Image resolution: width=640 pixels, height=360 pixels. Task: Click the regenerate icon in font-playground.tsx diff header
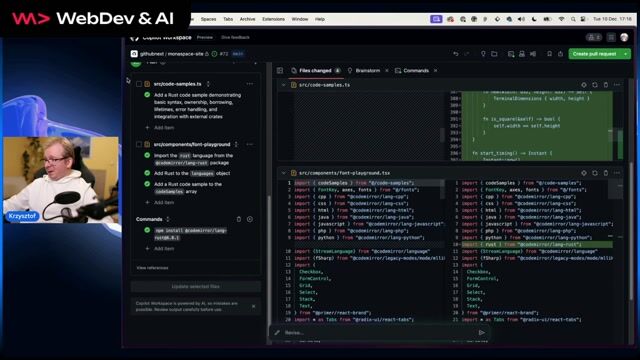[595, 173]
